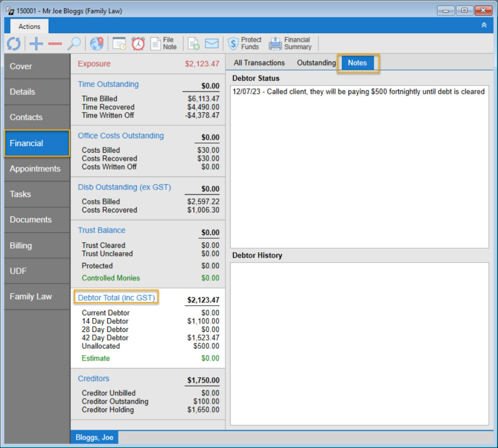Click the application icon in title bar
Viewport: 498px width, 448px height.
pyautogui.click(x=10, y=10)
